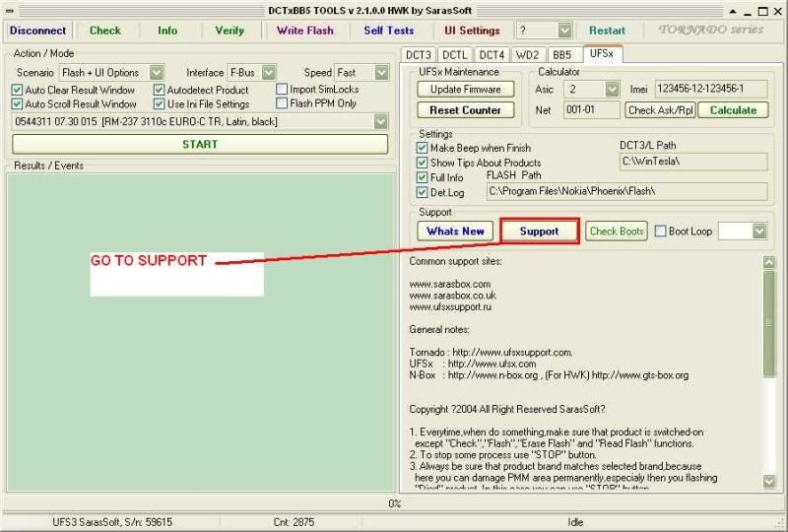Click Reset Counter

465,110
